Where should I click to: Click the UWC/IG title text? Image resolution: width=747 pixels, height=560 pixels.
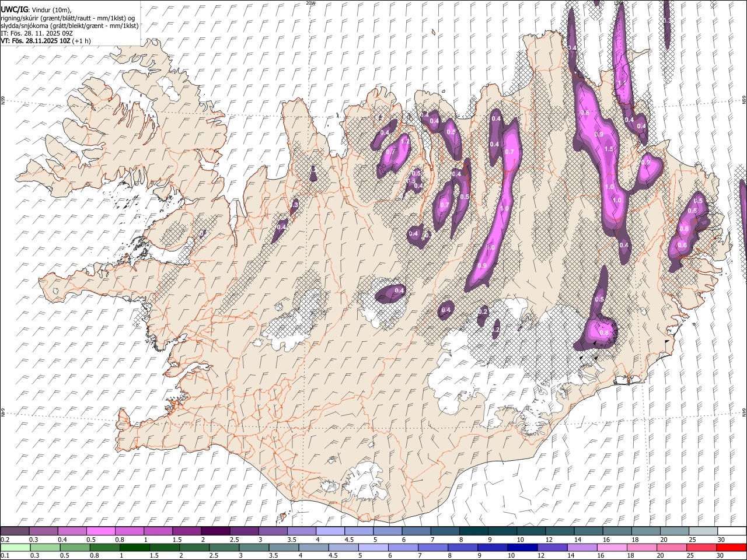14,10
